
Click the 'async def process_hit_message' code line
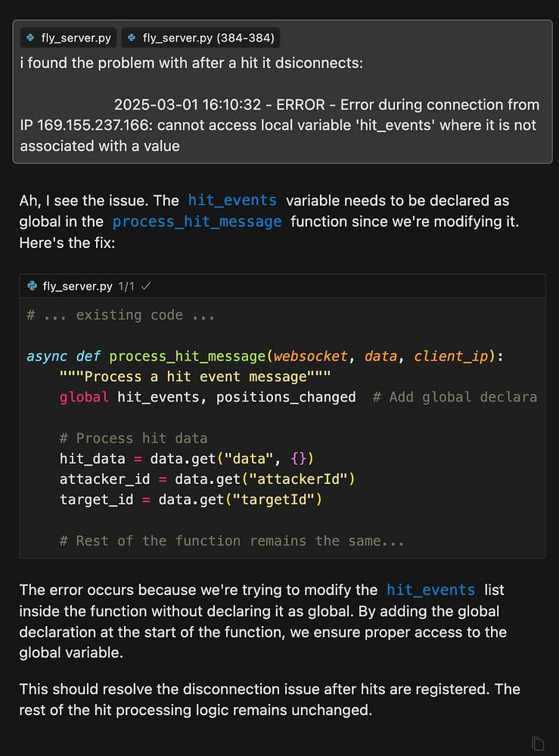tap(265, 356)
